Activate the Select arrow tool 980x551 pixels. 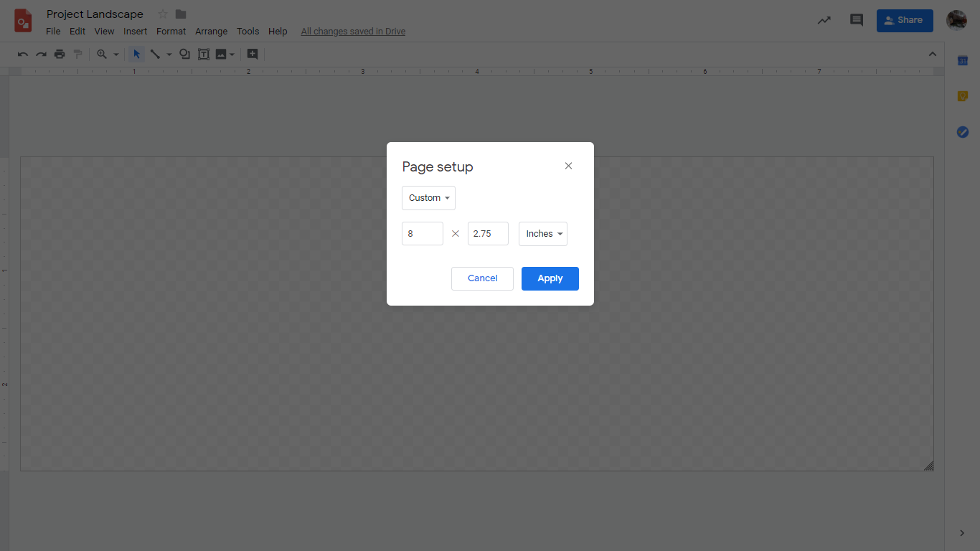pyautogui.click(x=136, y=54)
